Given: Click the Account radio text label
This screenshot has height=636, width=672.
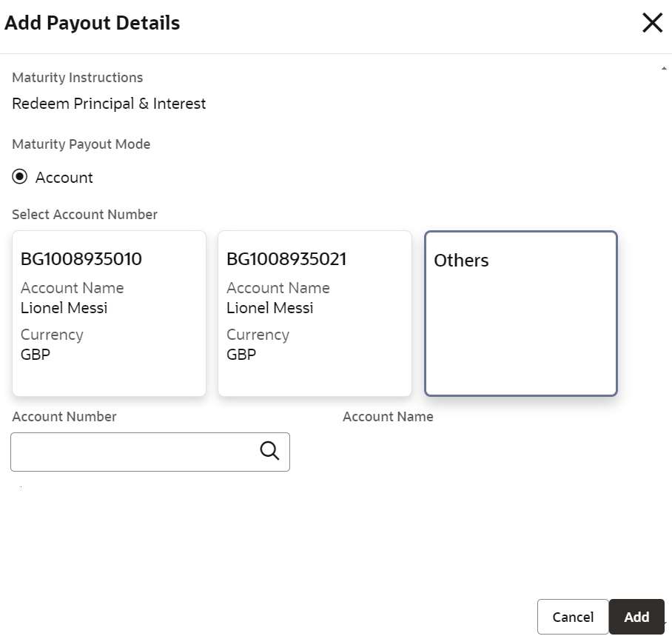Looking at the screenshot, I should [x=64, y=178].
